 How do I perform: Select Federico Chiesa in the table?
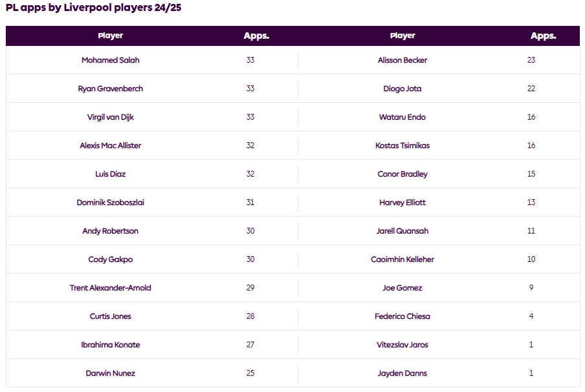pos(403,316)
